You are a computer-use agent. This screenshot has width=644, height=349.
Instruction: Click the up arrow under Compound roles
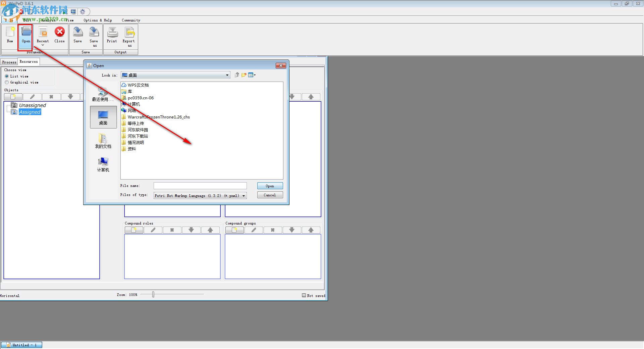210,230
